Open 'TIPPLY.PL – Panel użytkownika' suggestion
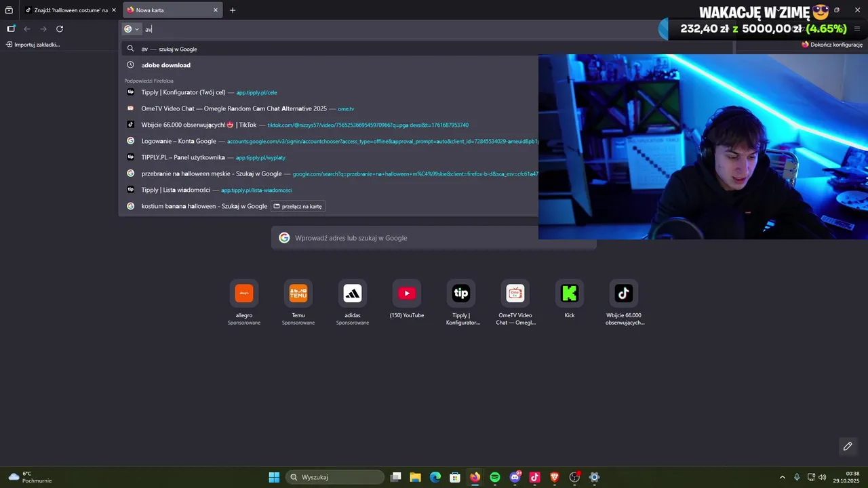Image resolution: width=868 pixels, height=488 pixels. point(330,157)
